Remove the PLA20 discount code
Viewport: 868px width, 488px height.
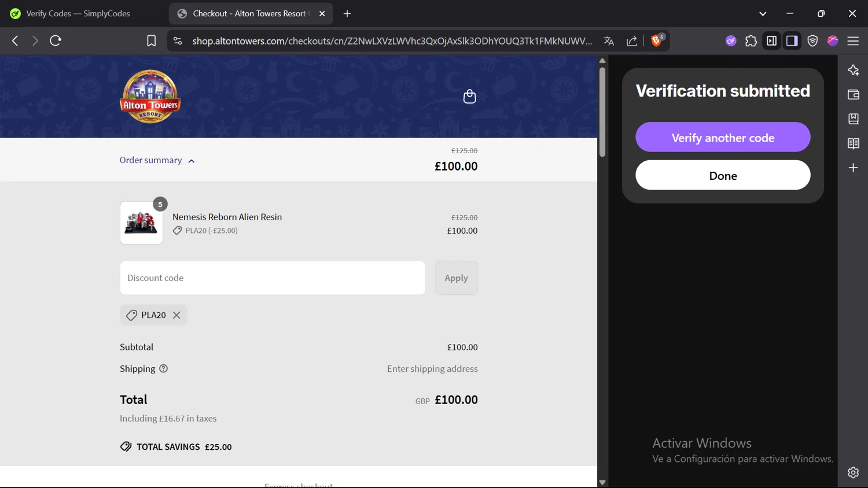pyautogui.click(x=176, y=315)
